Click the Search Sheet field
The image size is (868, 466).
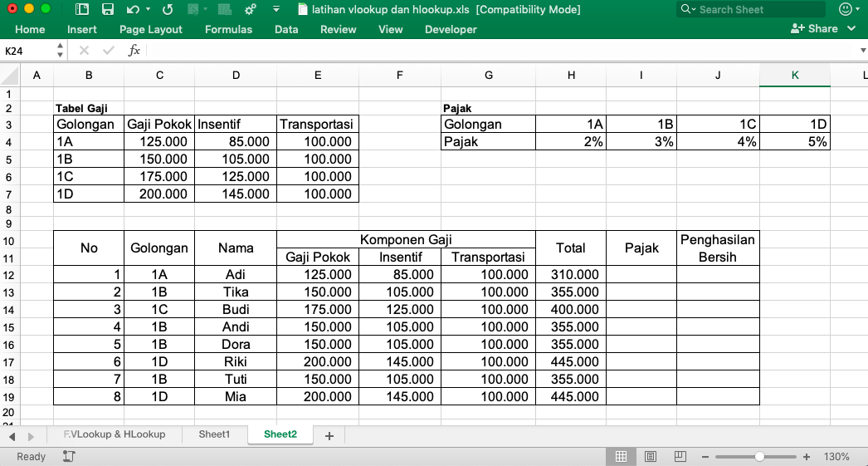coord(751,9)
